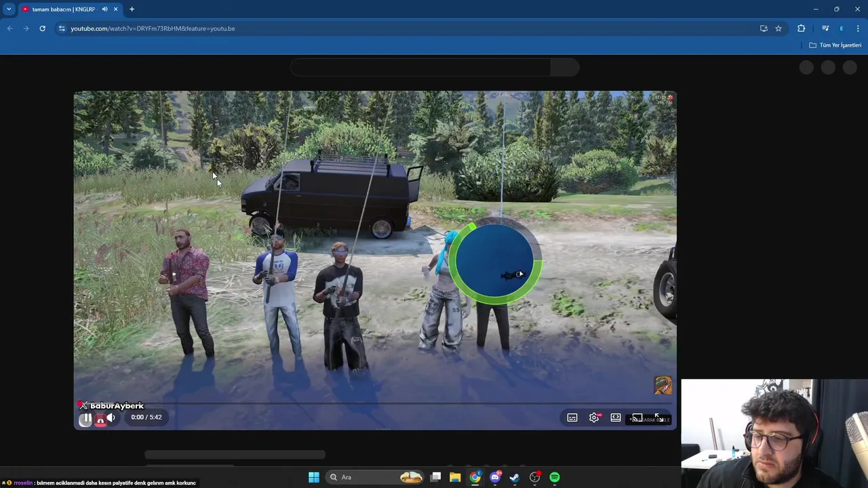Viewport: 868px width, 488px height.
Task: Open the site info icon in the address bar
Action: pyautogui.click(x=62, y=28)
